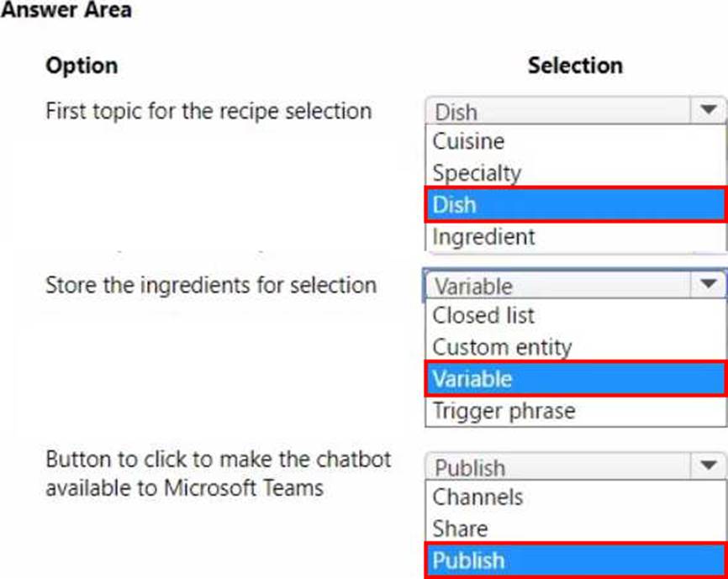Choose the Custom entity option
This screenshot has width=728, height=579.
coord(502,347)
